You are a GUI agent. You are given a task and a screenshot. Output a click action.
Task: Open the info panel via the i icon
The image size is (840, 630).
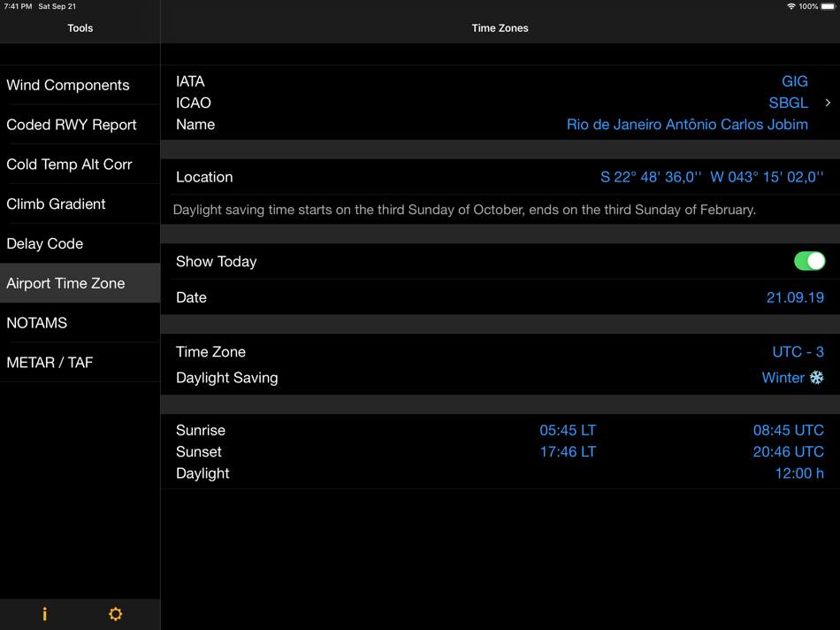click(44, 613)
